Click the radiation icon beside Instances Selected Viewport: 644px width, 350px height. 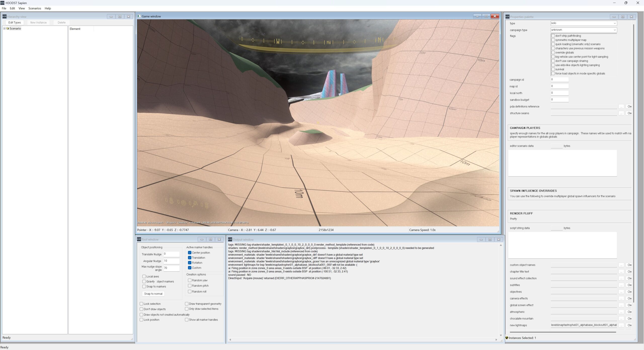point(507,338)
